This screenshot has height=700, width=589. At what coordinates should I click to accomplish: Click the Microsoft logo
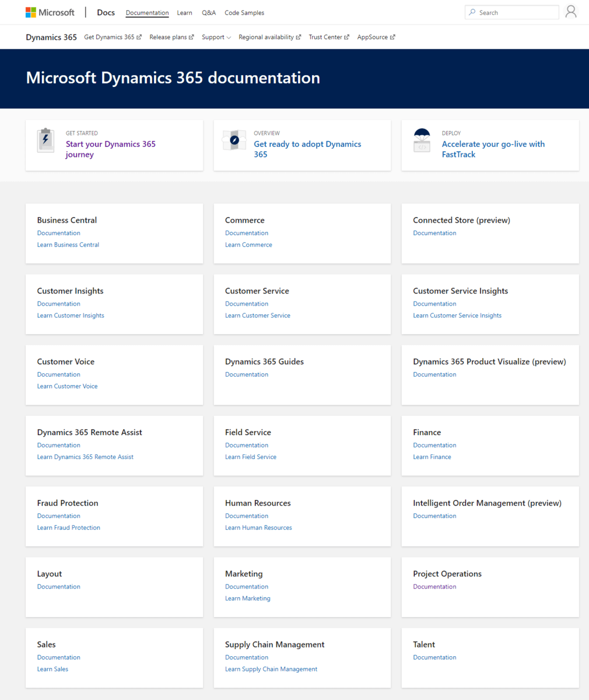50,12
